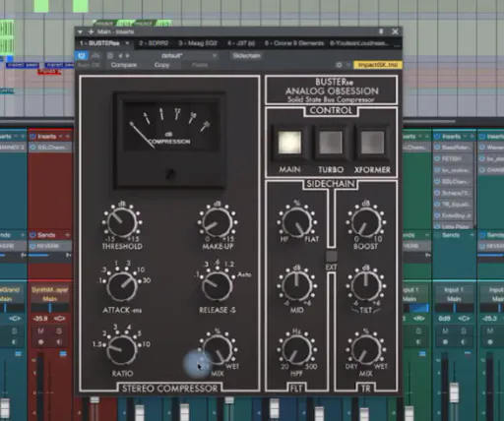Mute the SynthLayer channel
This screenshot has height=421, width=504.
coord(41,331)
